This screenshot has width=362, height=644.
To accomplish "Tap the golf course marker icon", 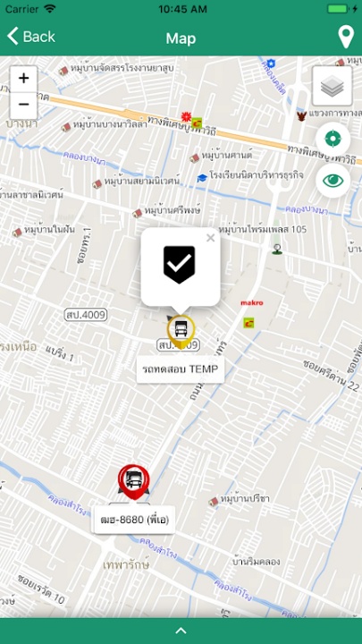I will tap(277, 249).
